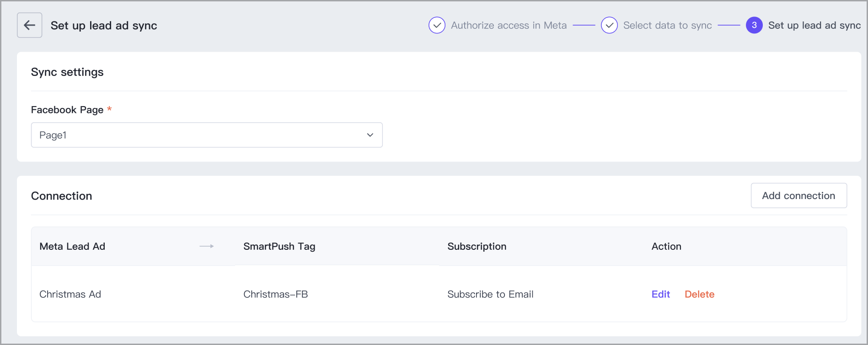Click the Subscription column header
Viewport: 868px width, 345px height.
477,246
